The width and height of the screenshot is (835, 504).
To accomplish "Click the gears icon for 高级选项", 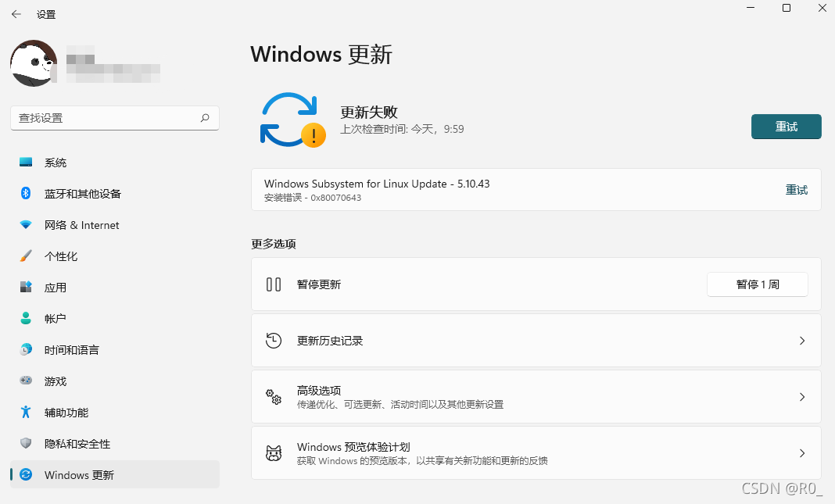I will [x=274, y=397].
